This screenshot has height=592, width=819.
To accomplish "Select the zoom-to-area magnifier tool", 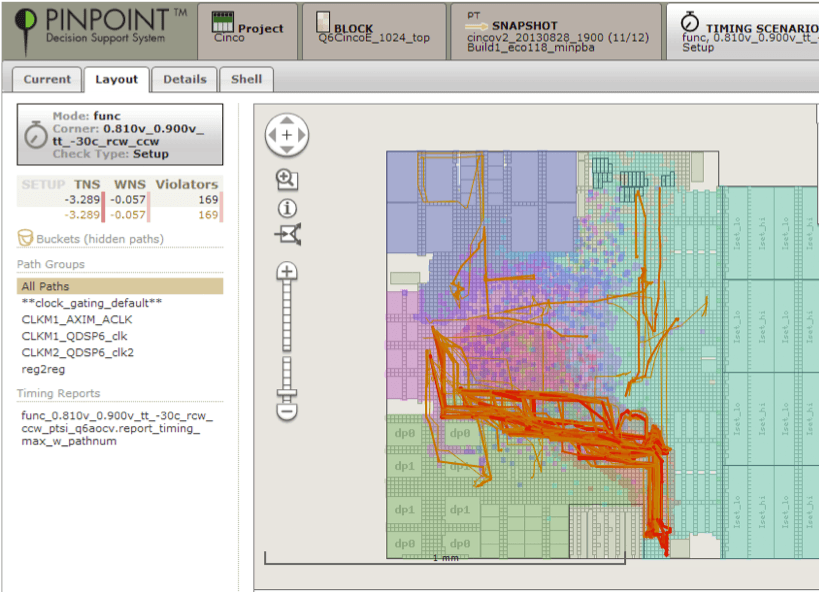I will tap(287, 180).
